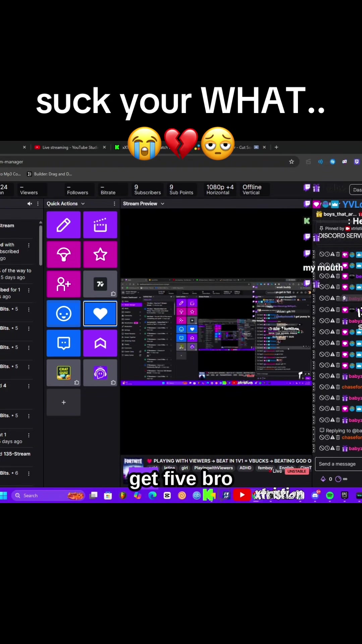Click the purple bookmark-shaped quick action tile

[100, 343]
